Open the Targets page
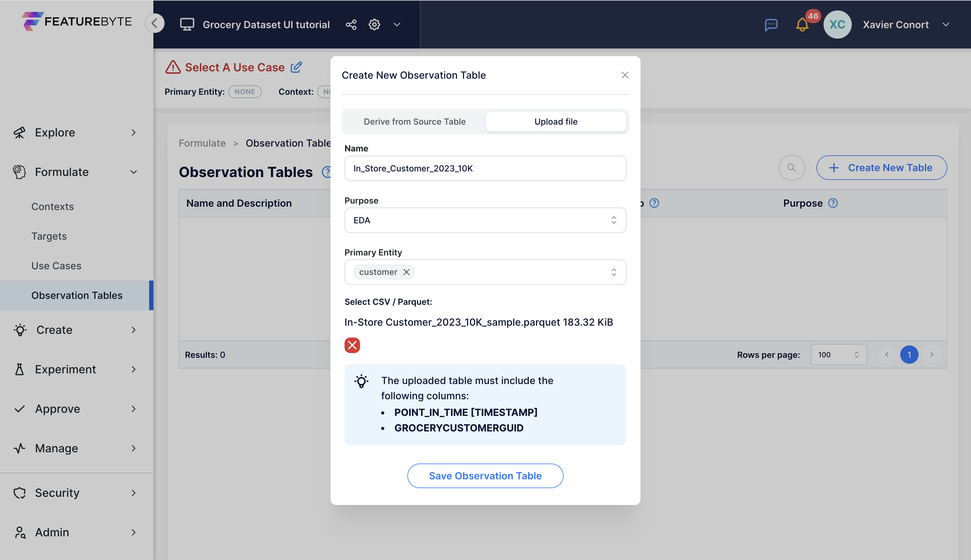This screenshot has width=971, height=560. point(49,236)
